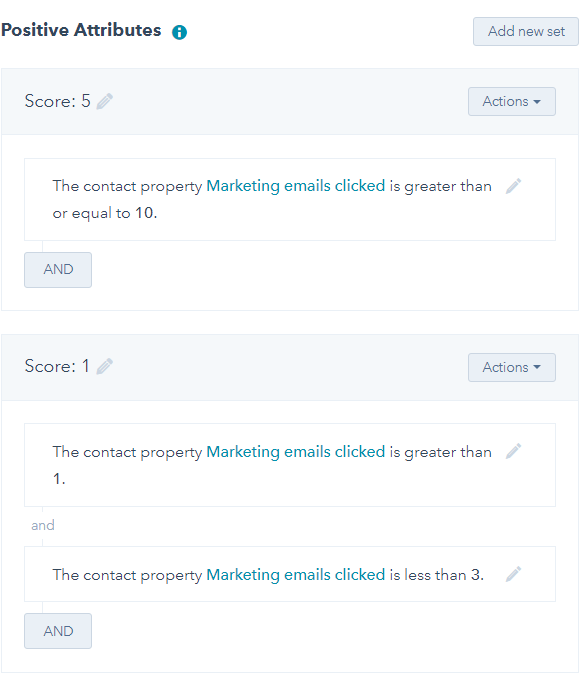Edit the 'greater than 1' rule pencil icon
The image size is (586, 693).
(x=514, y=451)
